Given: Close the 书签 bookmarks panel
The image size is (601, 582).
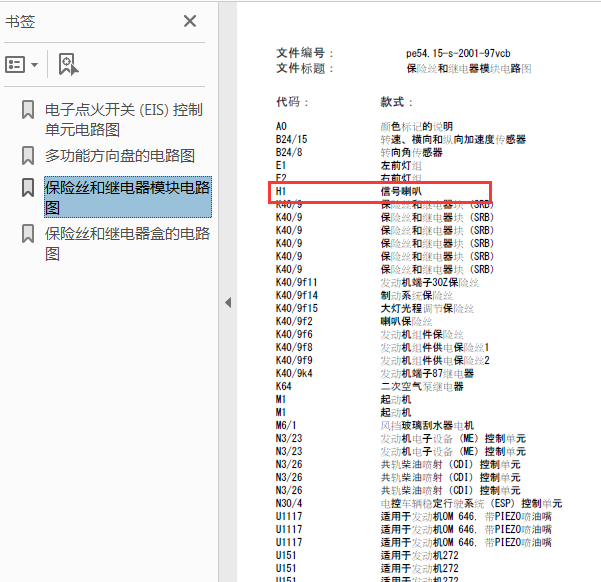Looking at the screenshot, I should pyautogui.click(x=190, y=21).
